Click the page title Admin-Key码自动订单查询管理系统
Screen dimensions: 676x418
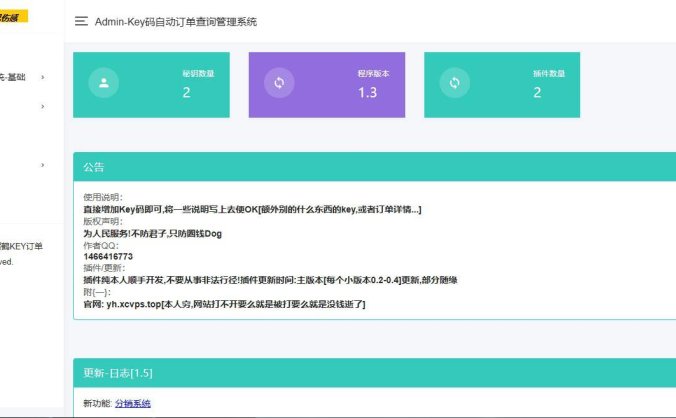[176, 22]
